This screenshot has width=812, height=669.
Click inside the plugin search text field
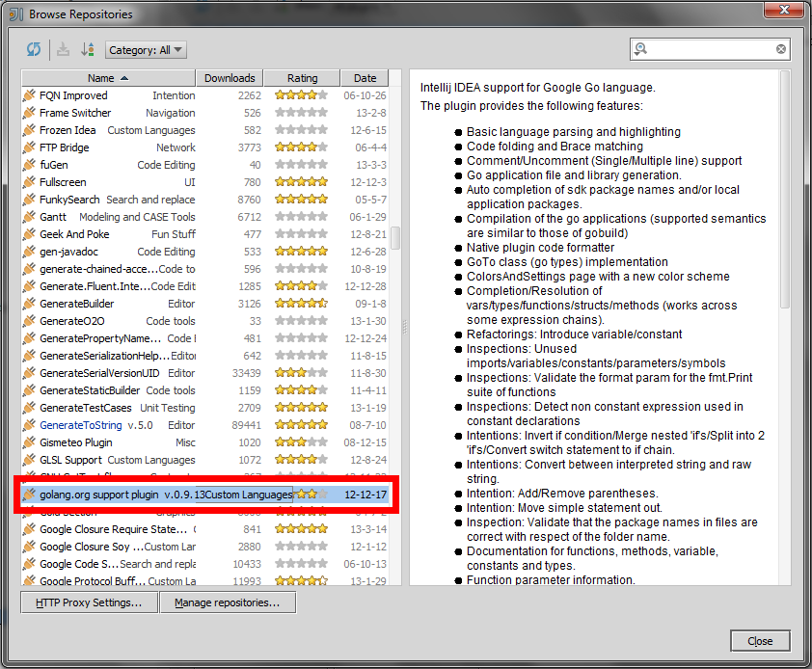(712, 49)
